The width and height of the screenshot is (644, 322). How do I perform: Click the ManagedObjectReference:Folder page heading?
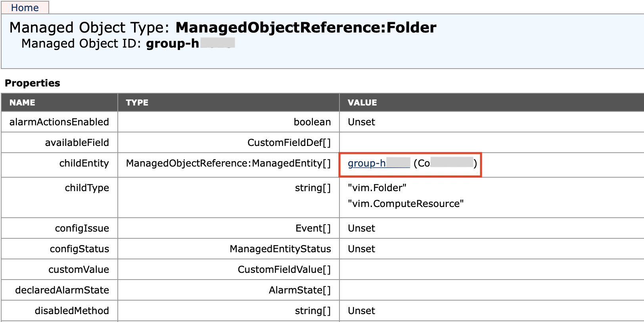tap(305, 27)
